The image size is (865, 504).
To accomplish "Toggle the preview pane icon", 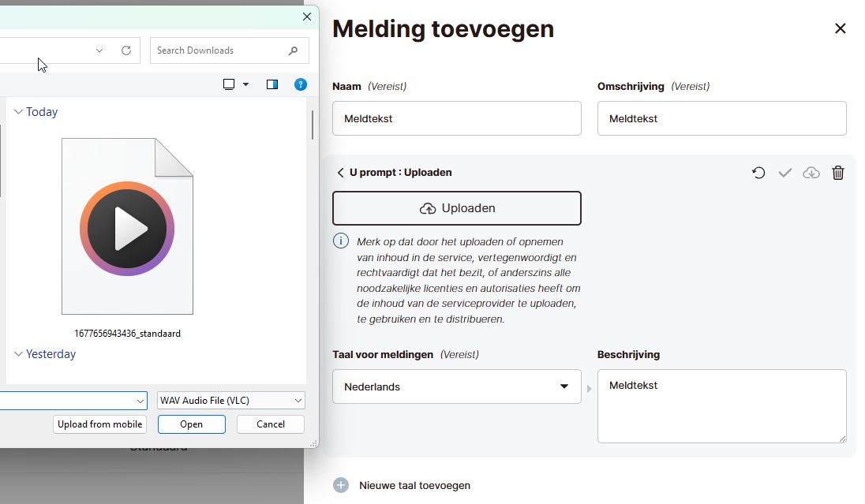I will (x=272, y=84).
